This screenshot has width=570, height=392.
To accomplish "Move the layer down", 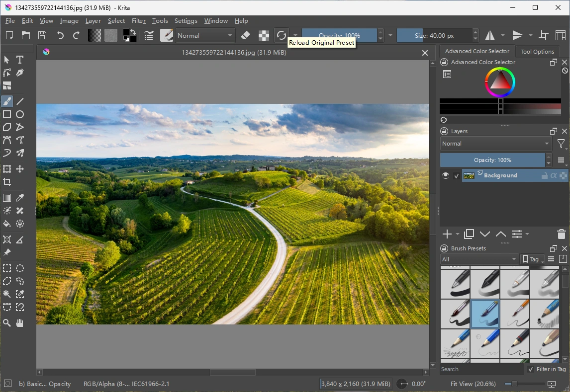I will click(x=485, y=234).
